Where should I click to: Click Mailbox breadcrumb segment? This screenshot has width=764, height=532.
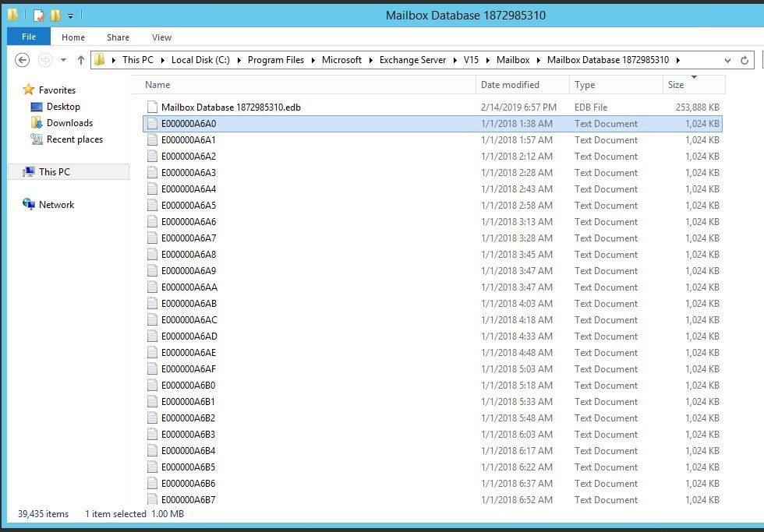[x=513, y=60]
